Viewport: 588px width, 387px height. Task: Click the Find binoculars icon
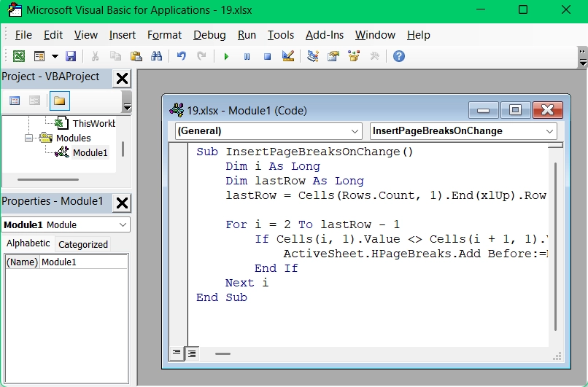click(x=156, y=56)
